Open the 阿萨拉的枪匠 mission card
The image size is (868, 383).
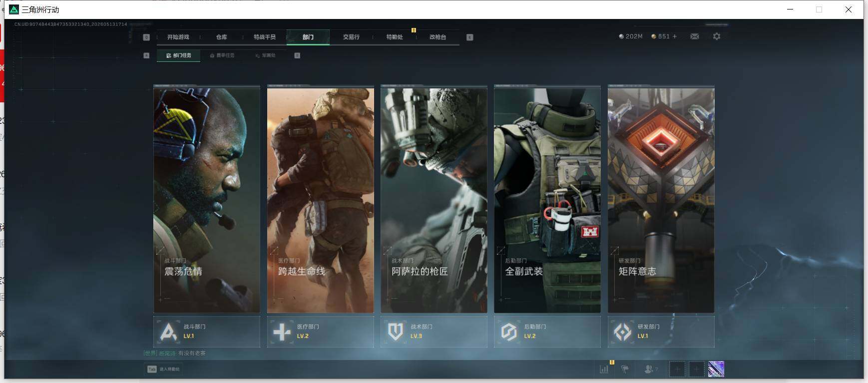434,200
